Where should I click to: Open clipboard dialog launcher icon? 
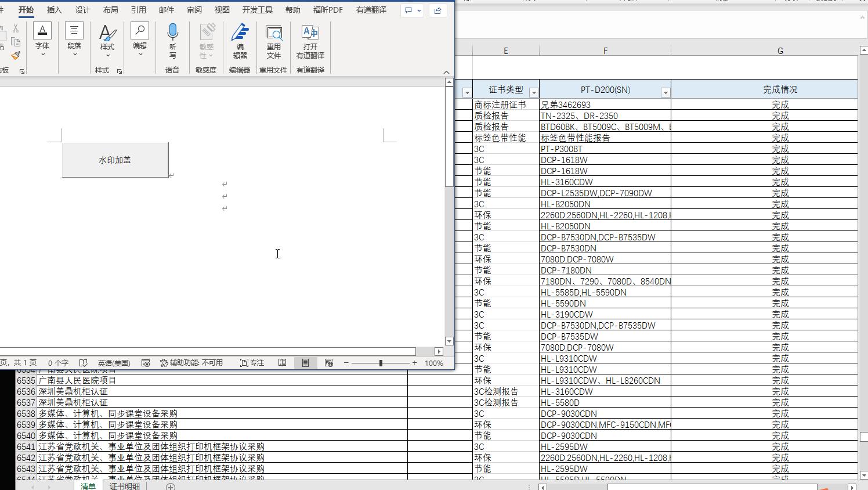click(22, 71)
